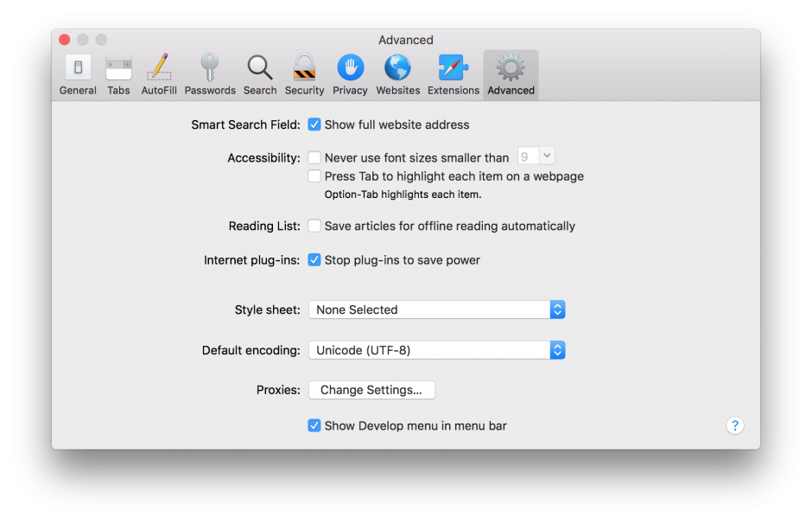Open the Style sheet None Selected popup
This screenshot has width=812, height=523.
(436, 309)
